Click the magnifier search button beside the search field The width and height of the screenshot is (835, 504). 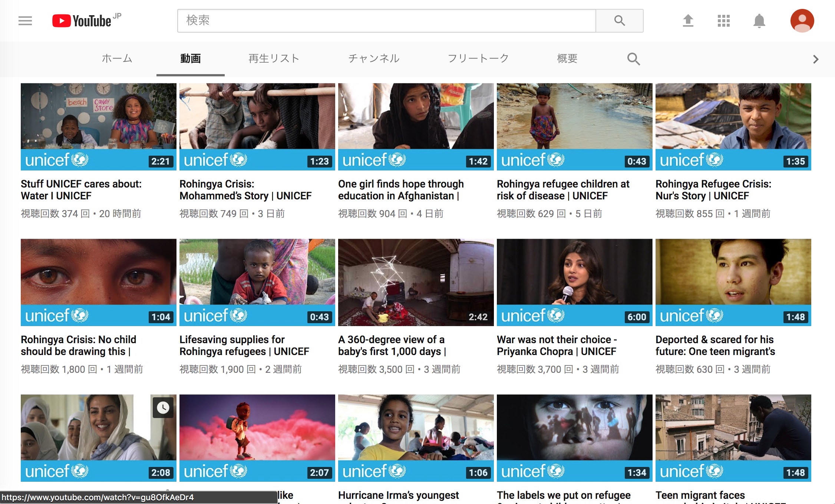pyautogui.click(x=620, y=21)
